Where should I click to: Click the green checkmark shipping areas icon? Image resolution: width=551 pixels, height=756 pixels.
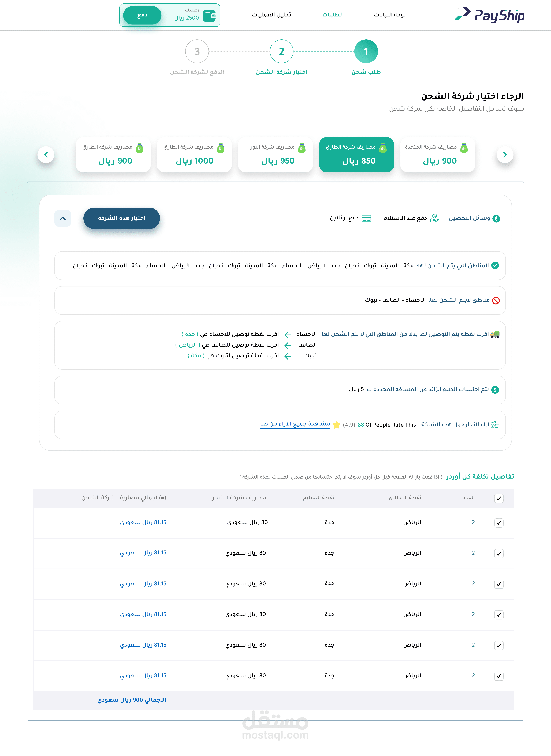(495, 265)
